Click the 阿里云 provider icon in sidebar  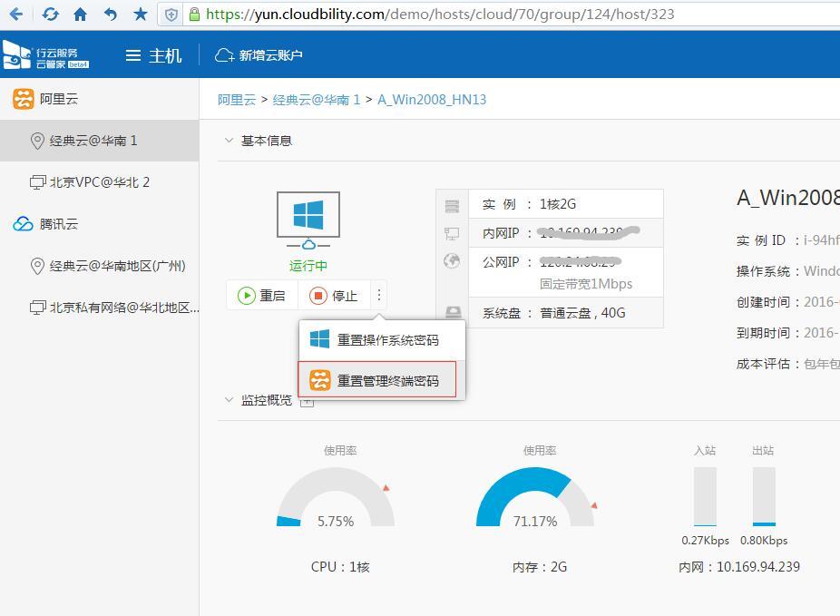click(24, 98)
